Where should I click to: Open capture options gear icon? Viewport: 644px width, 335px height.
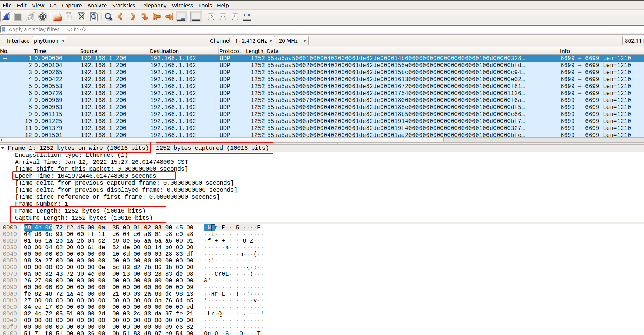[x=43, y=17]
